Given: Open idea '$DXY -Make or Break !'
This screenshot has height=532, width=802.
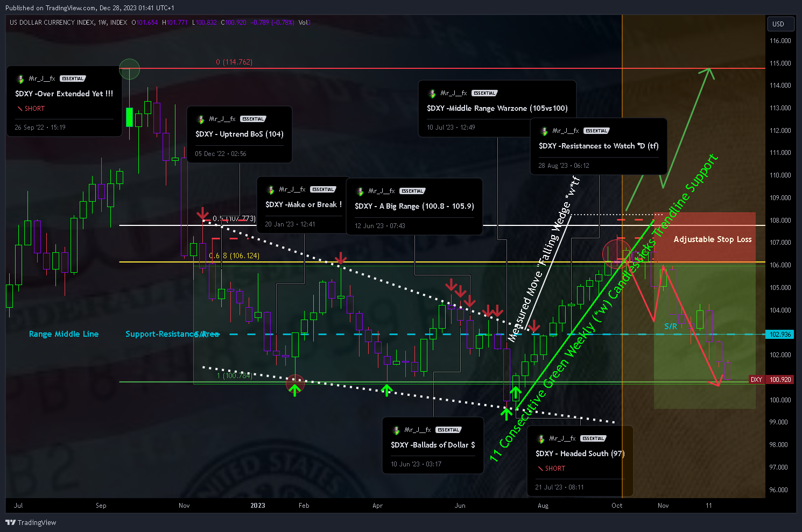Looking at the screenshot, I should click(304, 204).
